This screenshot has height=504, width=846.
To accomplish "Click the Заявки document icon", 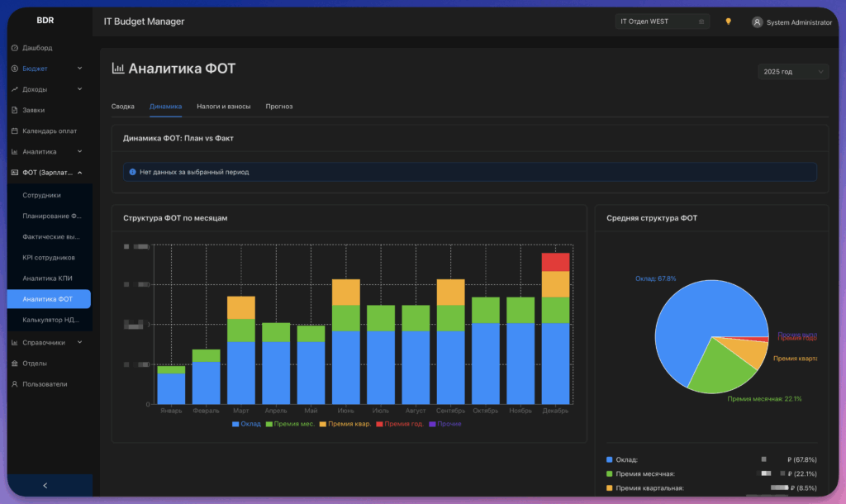I will click(x=15, y=110).
